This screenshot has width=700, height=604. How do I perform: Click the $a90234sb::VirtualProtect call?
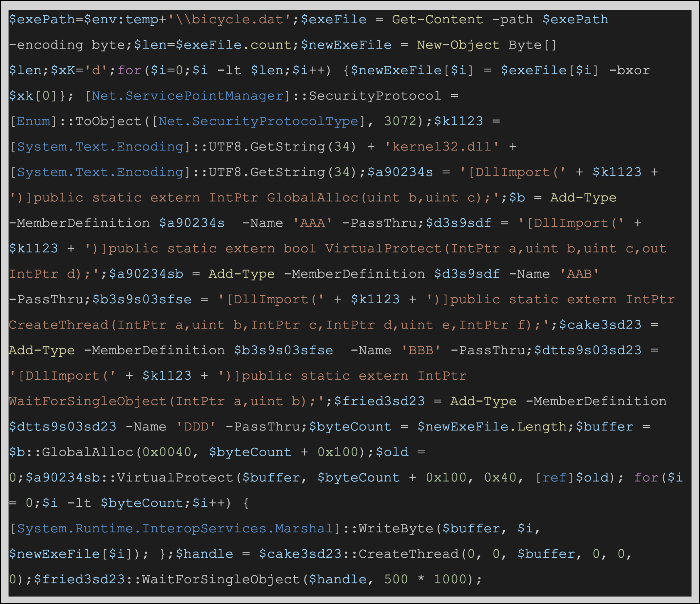pos(129,478)
